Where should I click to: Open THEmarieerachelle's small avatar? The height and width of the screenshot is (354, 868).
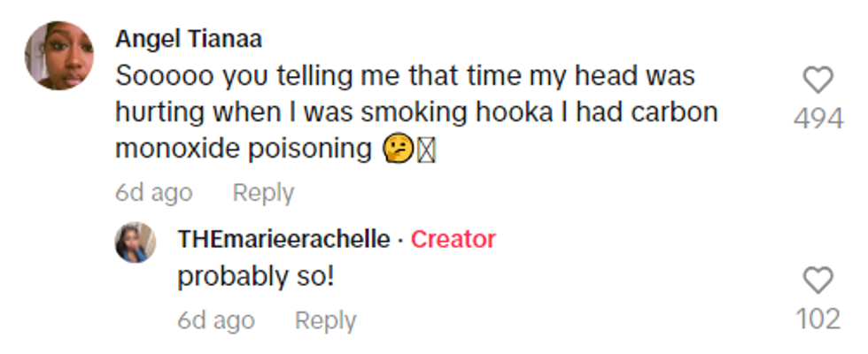[136, 242]
